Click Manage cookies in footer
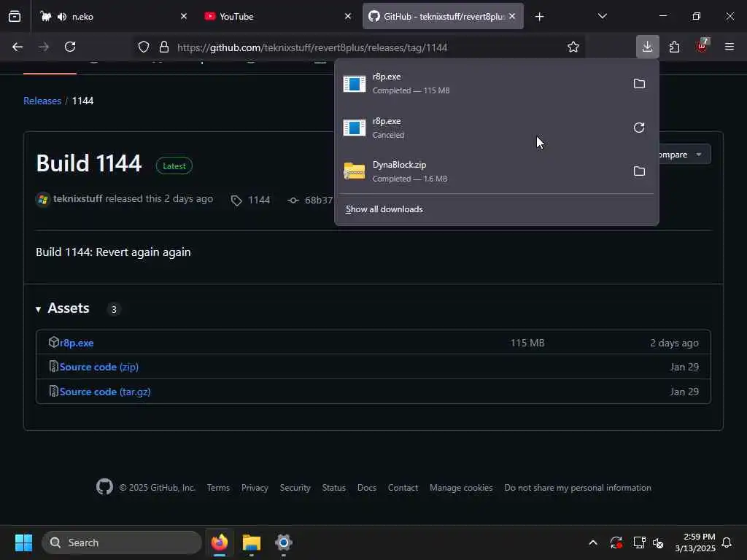747x560 pixels. 461,488
